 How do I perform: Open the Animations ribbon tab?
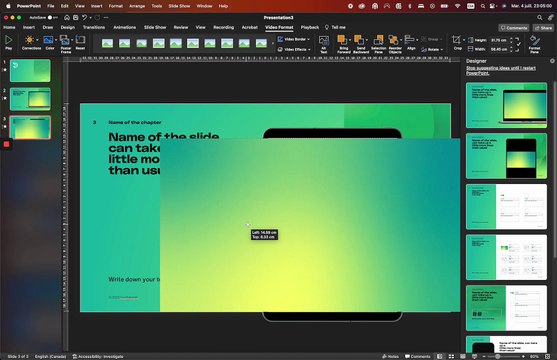pos(124,27)
